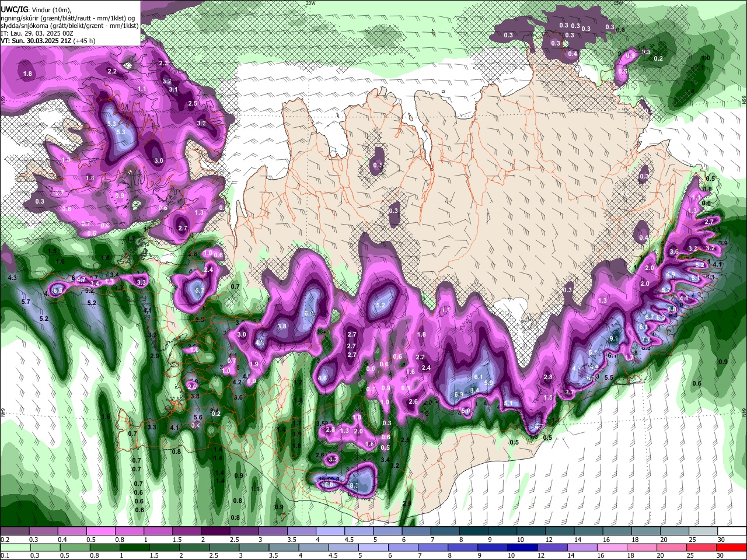Image resolution: width=747 pixels, height=560 pixels.
Task: Click the 'IT: Lau. 29. 03. 2025 00Z' line
Action: tap(37, 33)
